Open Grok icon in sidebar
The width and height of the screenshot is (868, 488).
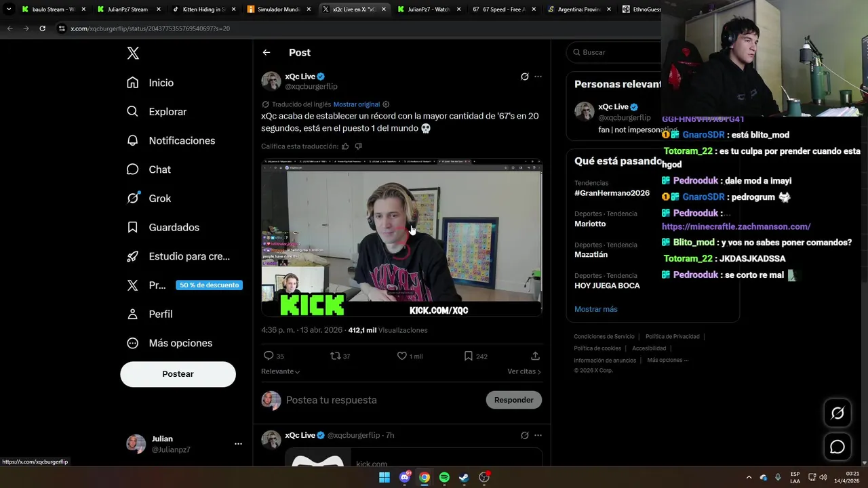[x=133, y=198]
